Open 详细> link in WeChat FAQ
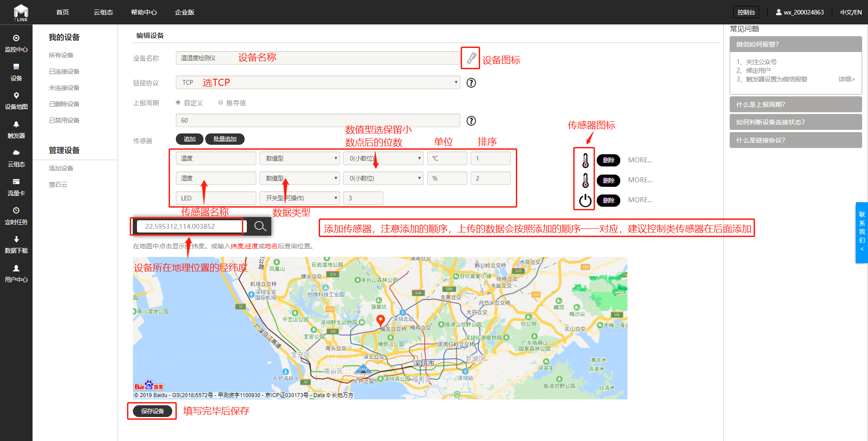 (847, 79)
